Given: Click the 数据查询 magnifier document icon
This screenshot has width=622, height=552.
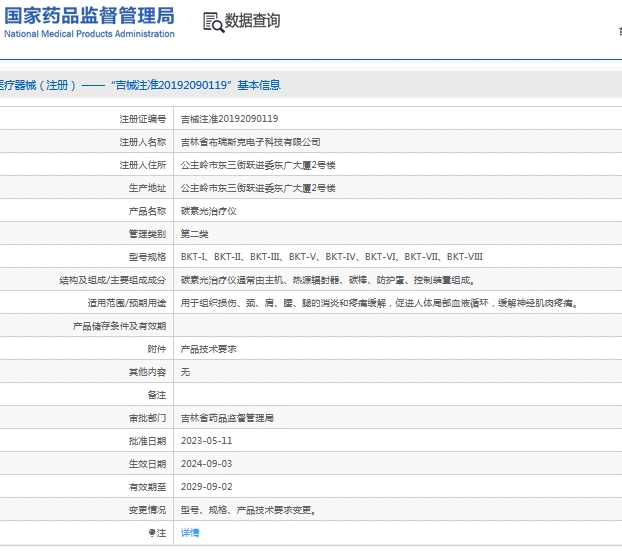Looking at the screenshot, I should point(213,22).
